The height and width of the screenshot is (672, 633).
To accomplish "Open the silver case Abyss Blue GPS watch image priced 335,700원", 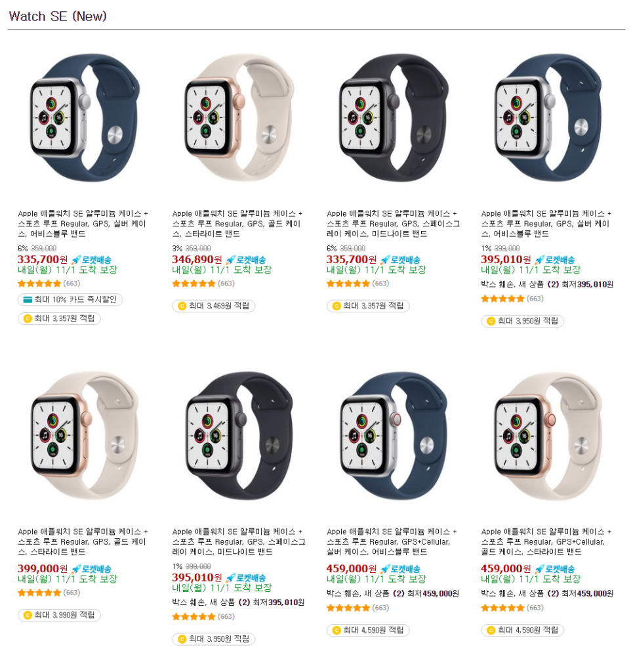I will click(85, 118).
